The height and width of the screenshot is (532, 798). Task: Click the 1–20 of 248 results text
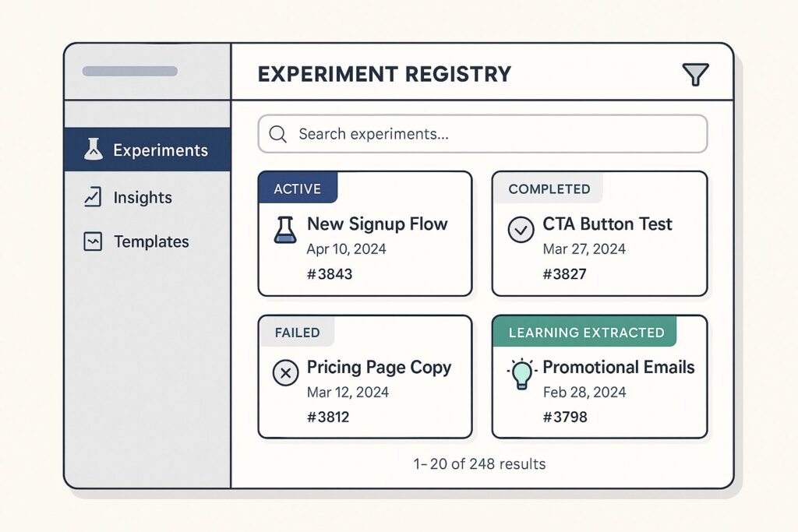coord(479,464)
